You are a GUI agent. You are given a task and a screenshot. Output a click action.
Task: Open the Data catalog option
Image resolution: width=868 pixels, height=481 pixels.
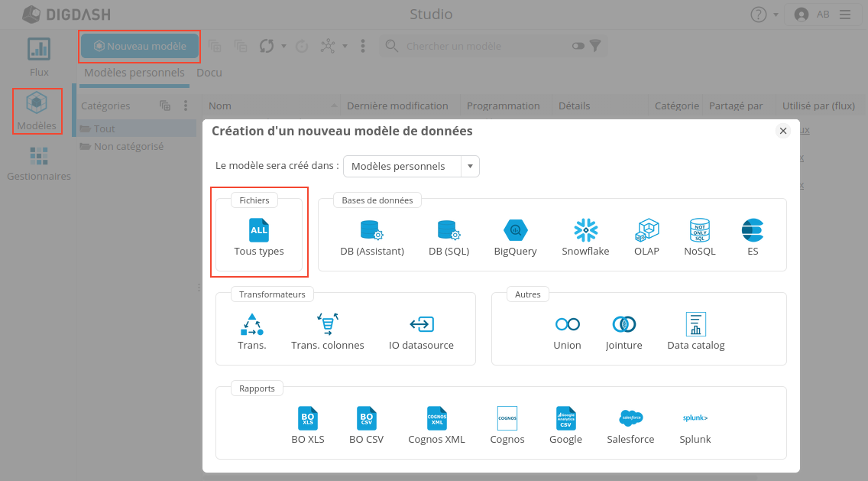click(x=695, y=325)
